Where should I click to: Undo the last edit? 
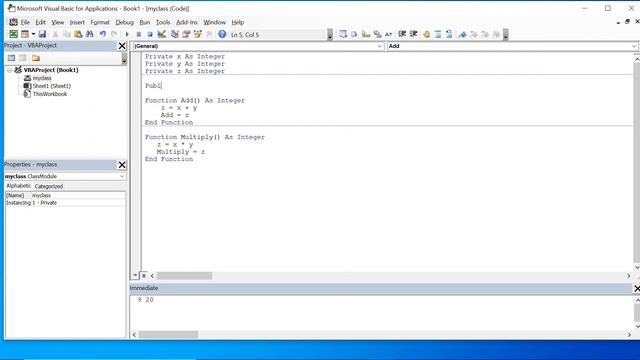tap(102, 34)
